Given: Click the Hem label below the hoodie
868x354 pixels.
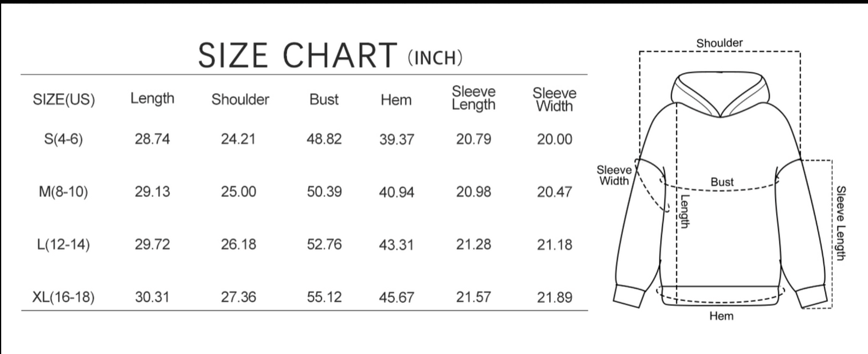Looking at the screenshot, I should tap(721, 316).
